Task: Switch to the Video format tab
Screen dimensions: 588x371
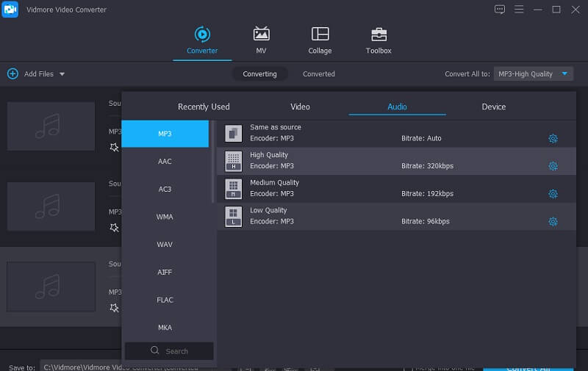Action: (300, 107)
